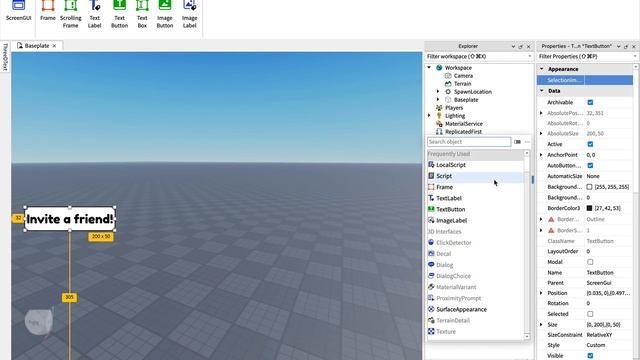The height and width of the screenshot is (360, 640).
Task: Select Players in the Explorer tree
Action: [454, 108]
